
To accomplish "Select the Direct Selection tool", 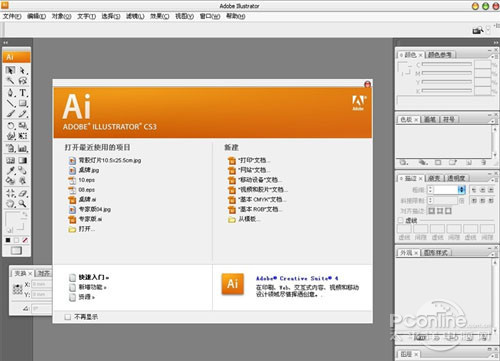I will pos(23,70).
